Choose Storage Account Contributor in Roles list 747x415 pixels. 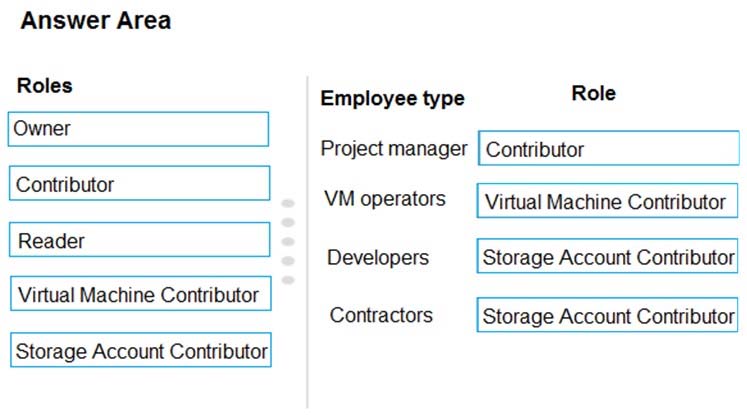tap(141, 350)
